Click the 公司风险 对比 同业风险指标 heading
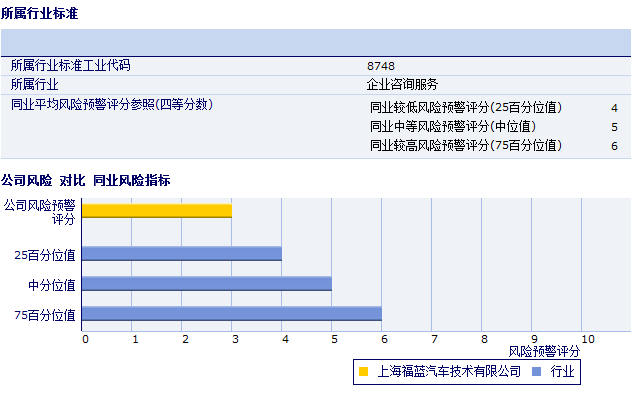642x394 pixels. [x=86, y=180]
